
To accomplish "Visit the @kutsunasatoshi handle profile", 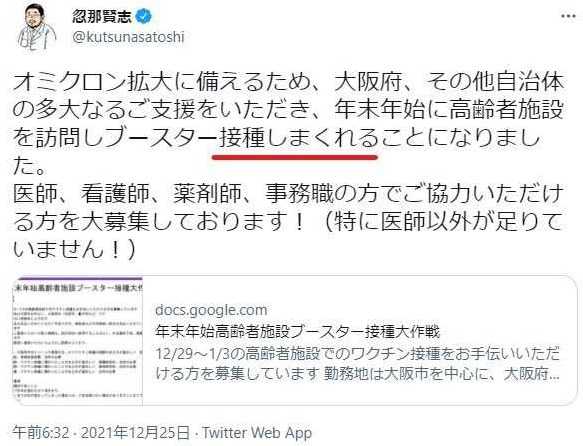I will [128, 38].
